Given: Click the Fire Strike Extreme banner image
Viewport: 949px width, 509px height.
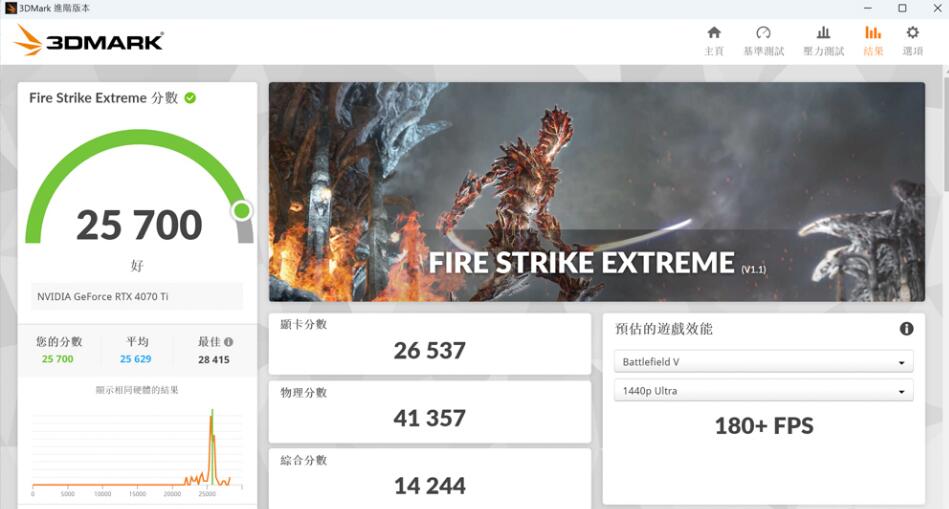Looking at the screenshot, I should 597,191.
